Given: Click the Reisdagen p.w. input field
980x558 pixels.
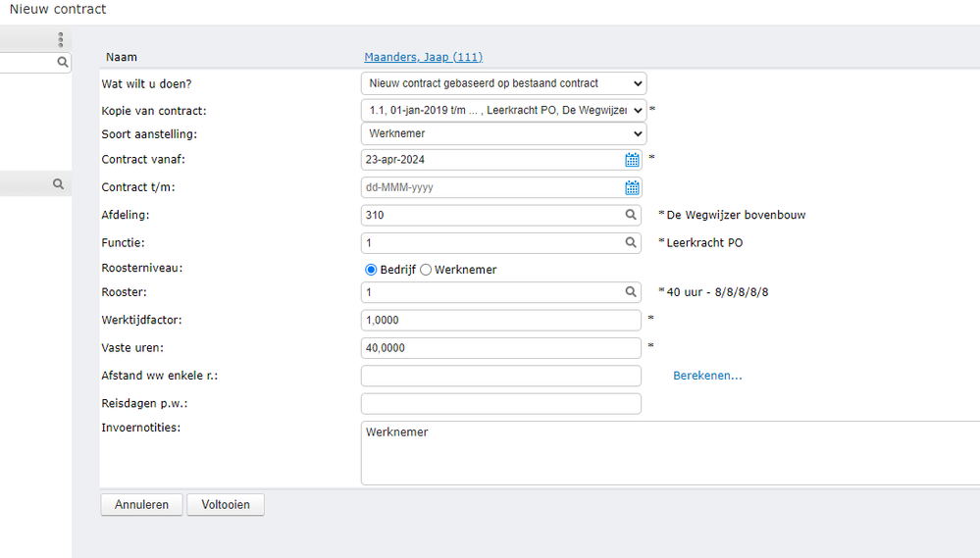Looking at the screenshot, I should click(x=500, y=404).
